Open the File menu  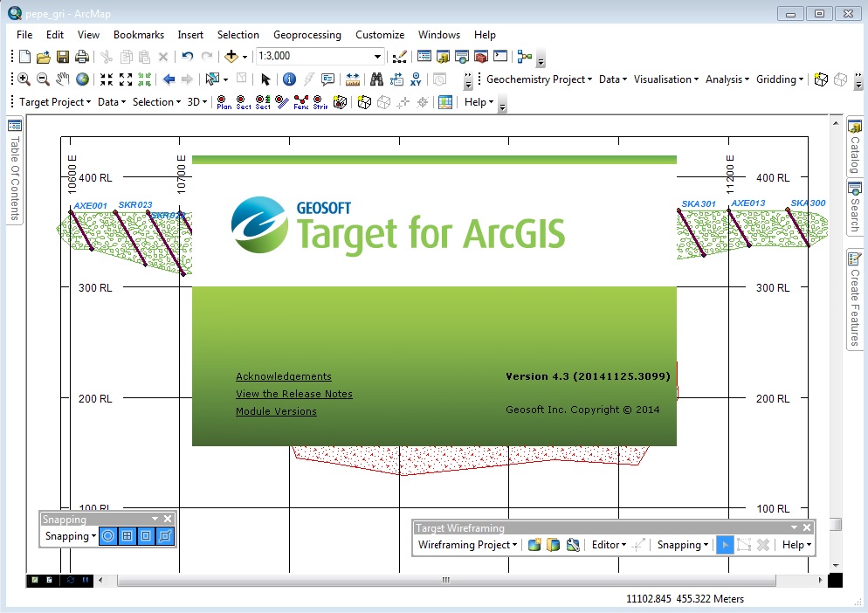click(x=24, y=34)
